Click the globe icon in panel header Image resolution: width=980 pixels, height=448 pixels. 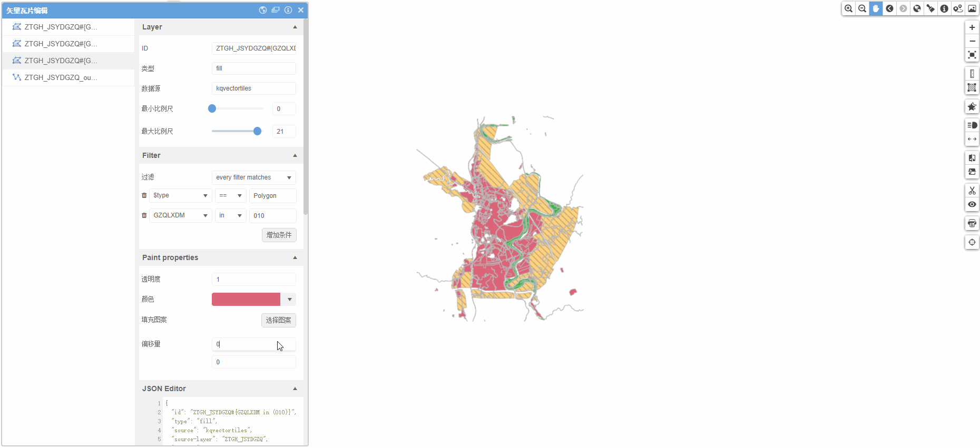pos(263,10)
